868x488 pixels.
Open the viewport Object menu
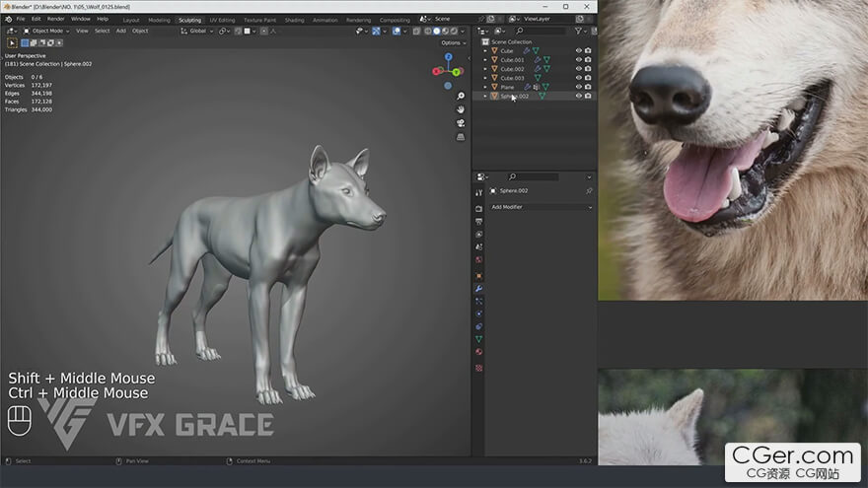(x=140, y=31)
